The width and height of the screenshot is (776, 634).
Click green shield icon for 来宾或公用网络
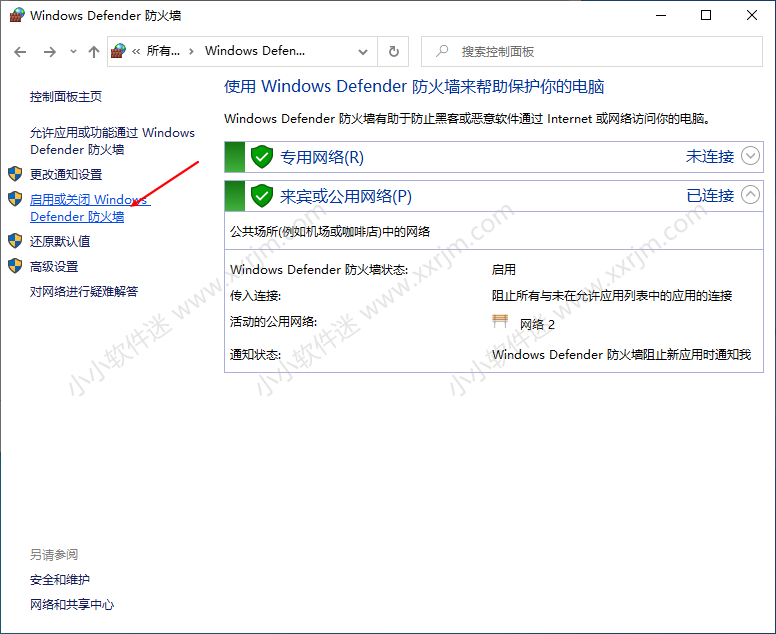(262, 196)
